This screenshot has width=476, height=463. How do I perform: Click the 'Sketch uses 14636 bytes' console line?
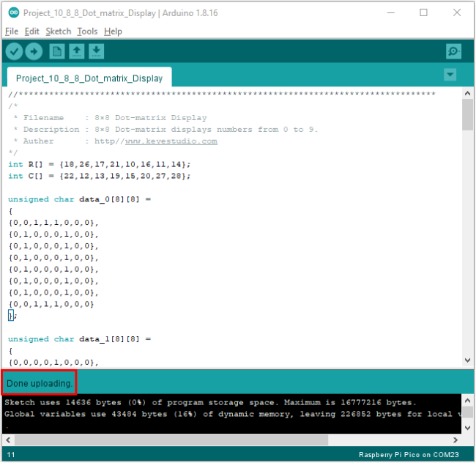(210, 403)
